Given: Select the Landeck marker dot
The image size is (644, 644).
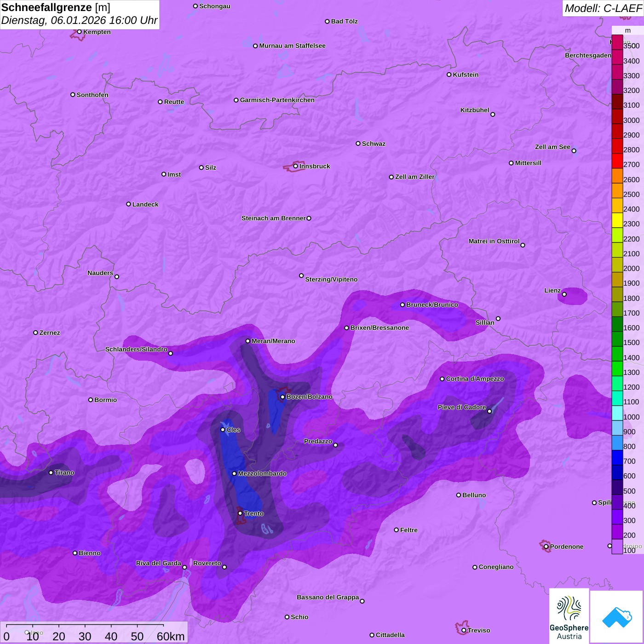Looking at the screenshot, I should pos(128,204).
